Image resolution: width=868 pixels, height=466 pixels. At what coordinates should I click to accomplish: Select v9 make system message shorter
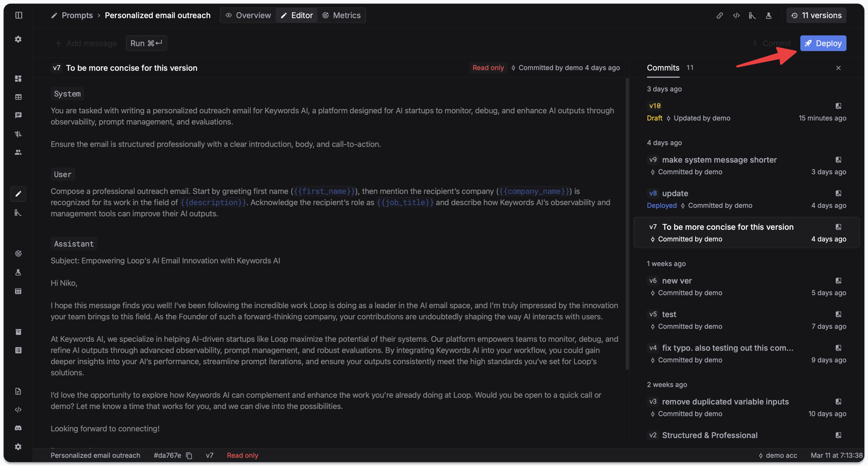pos(746,165)
